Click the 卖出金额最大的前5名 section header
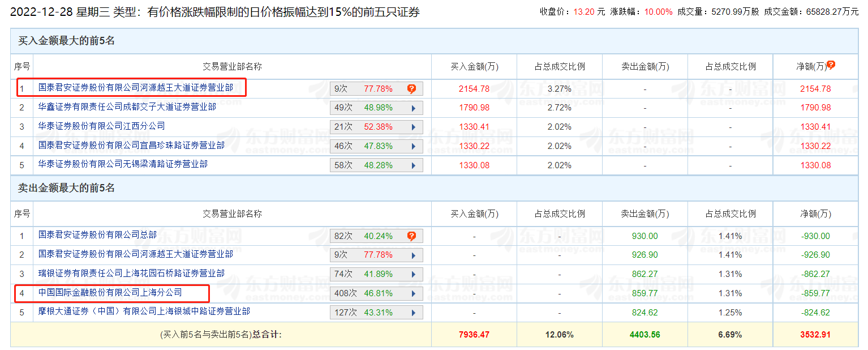This screenshot has width=868, height=350. [67, 188]
